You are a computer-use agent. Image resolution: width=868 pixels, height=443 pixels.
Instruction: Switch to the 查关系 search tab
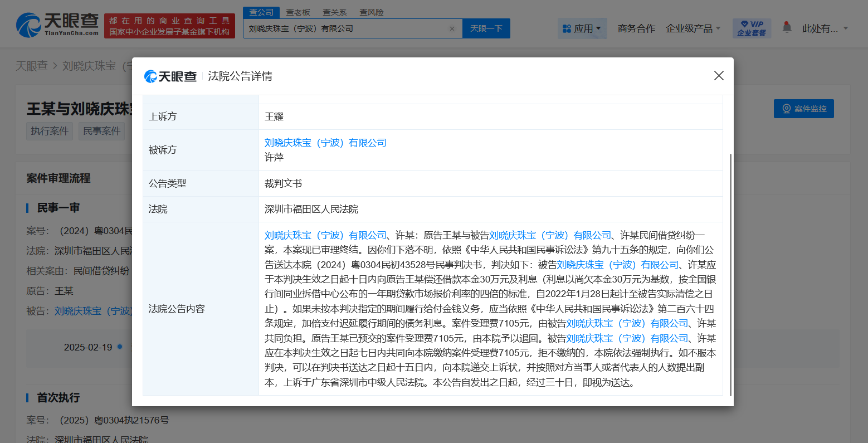pos(335,12)
